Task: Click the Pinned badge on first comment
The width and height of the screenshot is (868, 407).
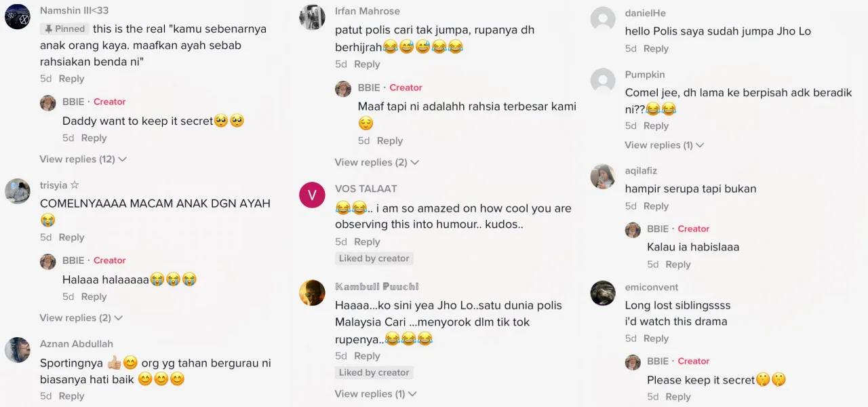Action: tap(64, 29)
